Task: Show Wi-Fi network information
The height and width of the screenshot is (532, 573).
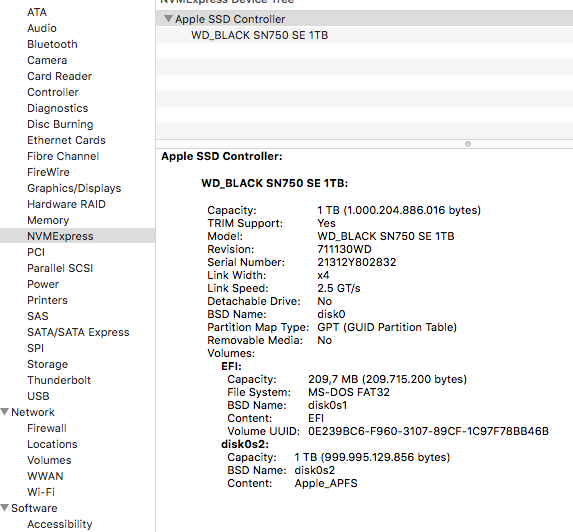Action: (x=41, y=492)
